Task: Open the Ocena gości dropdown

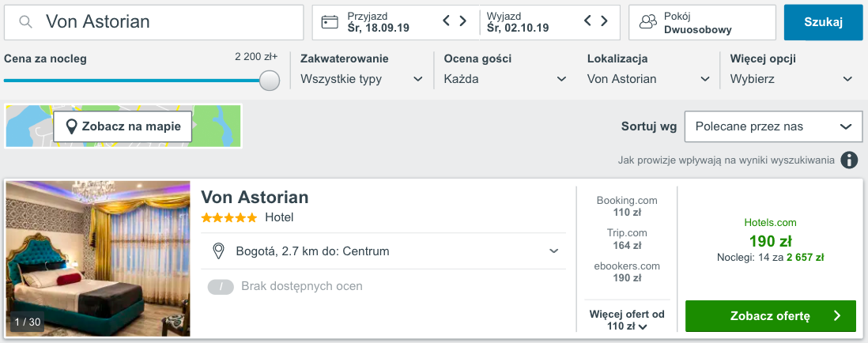Action: (505, 79)
